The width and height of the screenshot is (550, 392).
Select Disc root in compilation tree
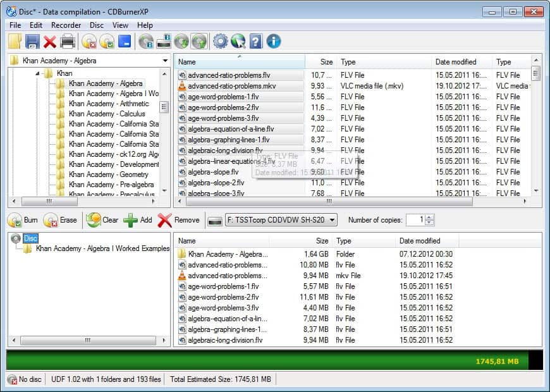(x=30, y=238)
